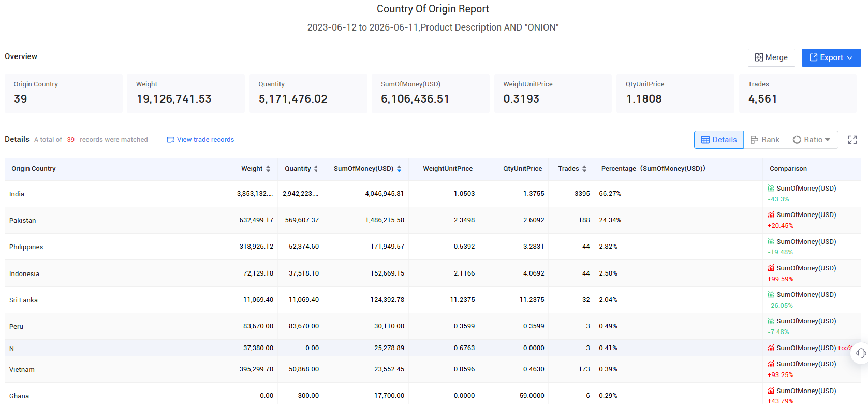Click India's -43.3% comparison value

tap(778, 199)
